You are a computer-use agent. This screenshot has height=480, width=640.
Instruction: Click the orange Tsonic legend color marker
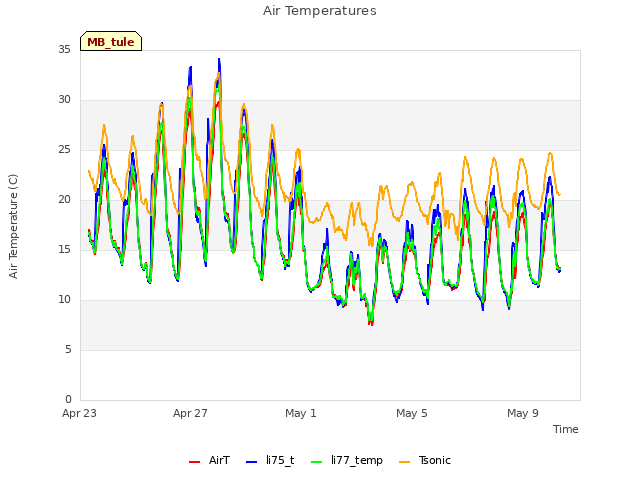click(404, 462)
